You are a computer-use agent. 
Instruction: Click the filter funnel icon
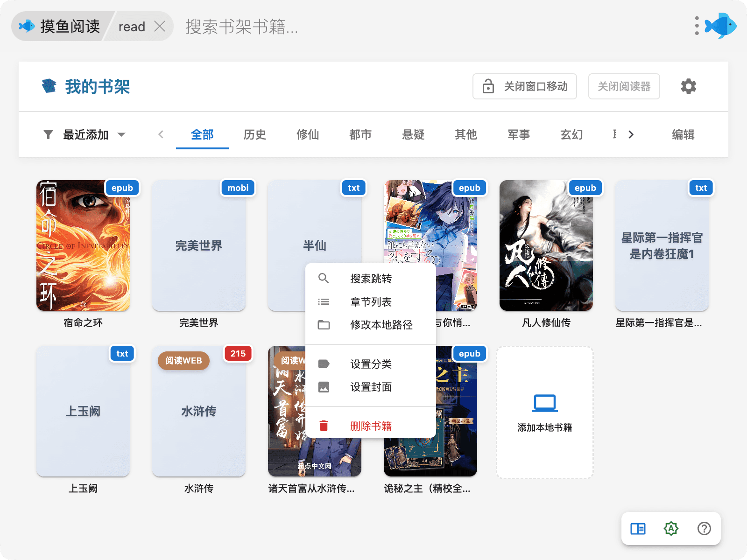(48, 135)
